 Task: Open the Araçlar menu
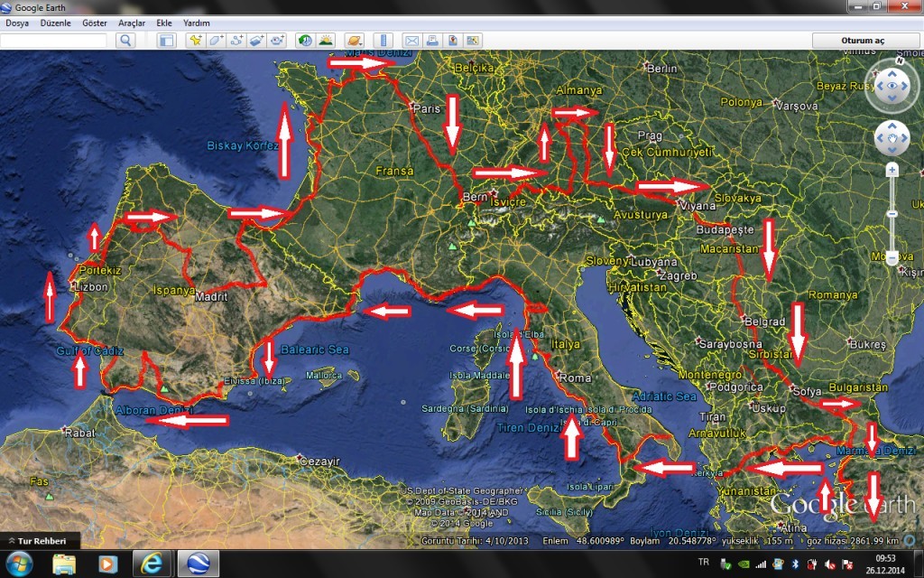tap(133, 23)
